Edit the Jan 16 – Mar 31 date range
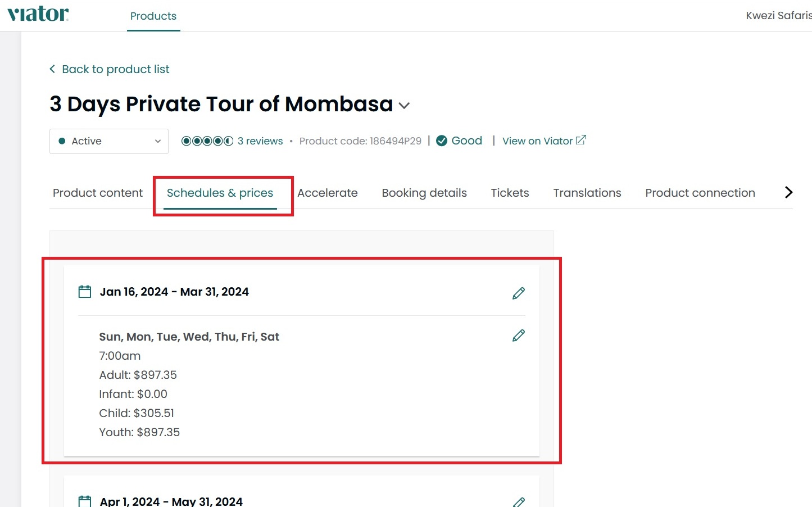 [518, 293]
